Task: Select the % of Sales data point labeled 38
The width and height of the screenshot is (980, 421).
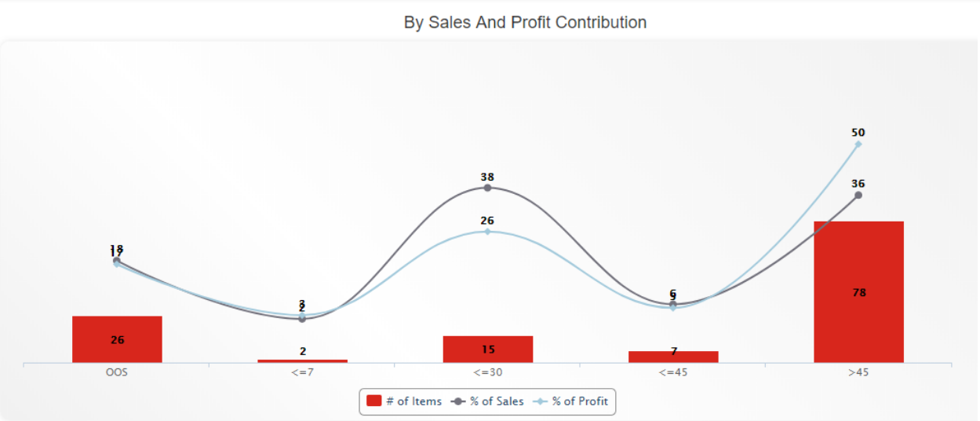Action: point(487,188)
